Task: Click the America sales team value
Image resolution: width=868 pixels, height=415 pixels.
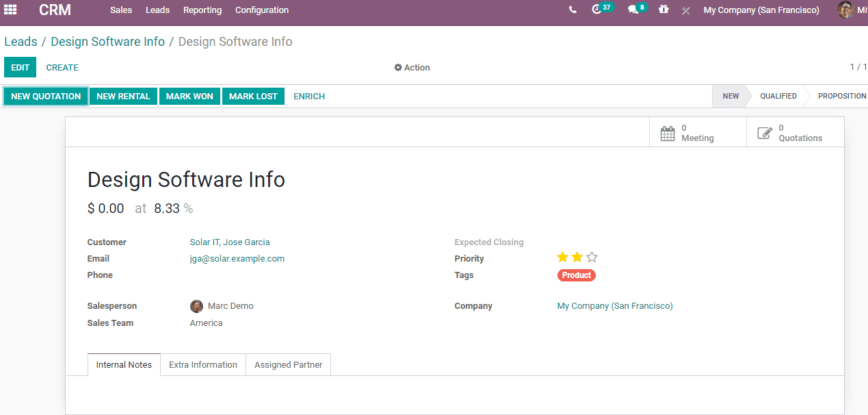Action: [x=207, y=323]
